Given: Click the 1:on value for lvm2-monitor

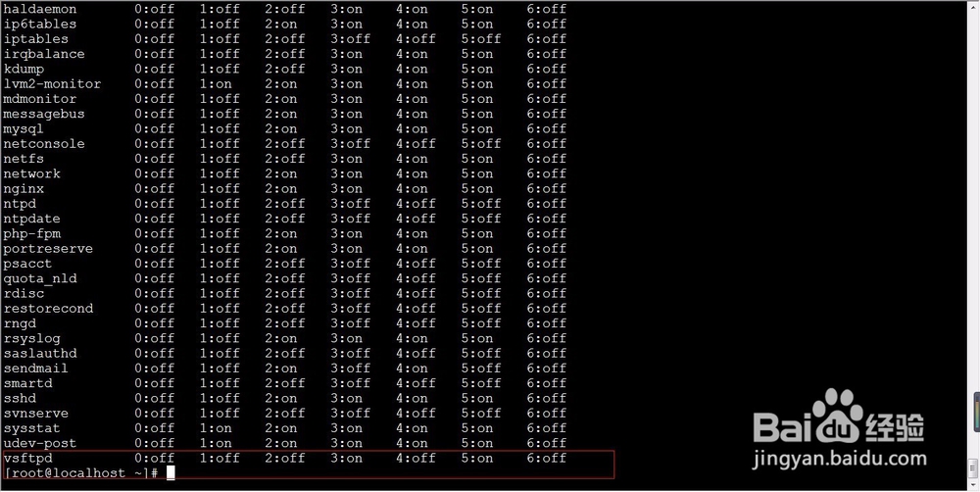Looking at the screenshot, I should click(x=216, y=83).
